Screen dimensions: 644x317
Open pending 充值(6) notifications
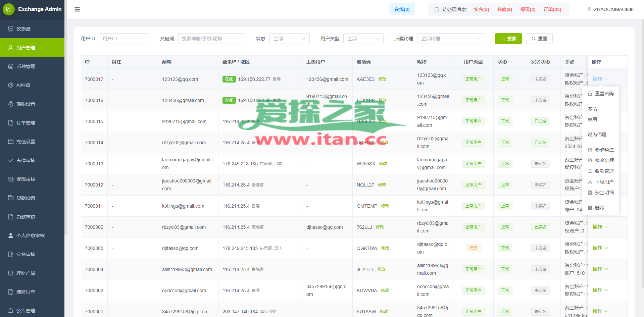504,9
